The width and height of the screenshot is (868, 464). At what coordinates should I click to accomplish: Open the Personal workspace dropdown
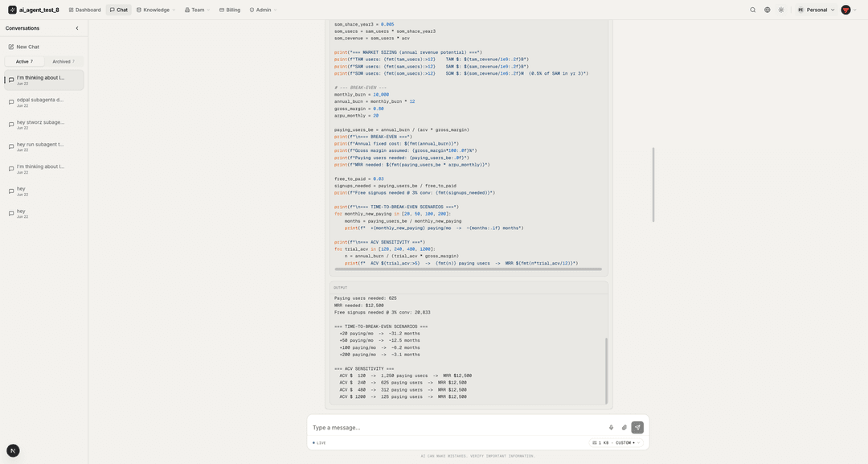click(816, 10)
